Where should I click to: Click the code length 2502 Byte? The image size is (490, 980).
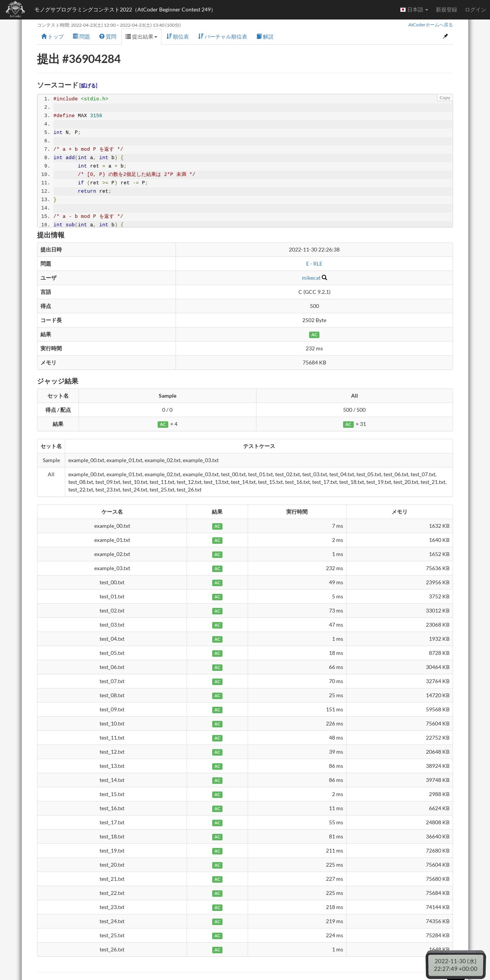point(314,320)
